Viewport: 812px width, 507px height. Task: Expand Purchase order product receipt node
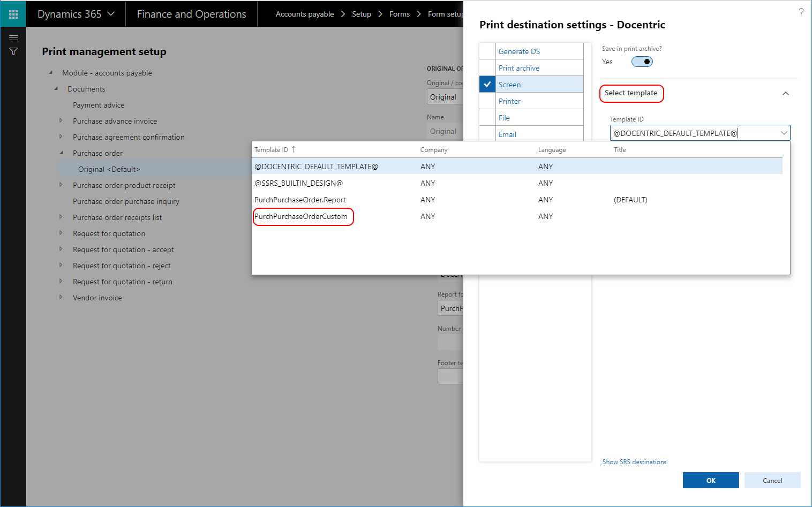coord(61,185)
